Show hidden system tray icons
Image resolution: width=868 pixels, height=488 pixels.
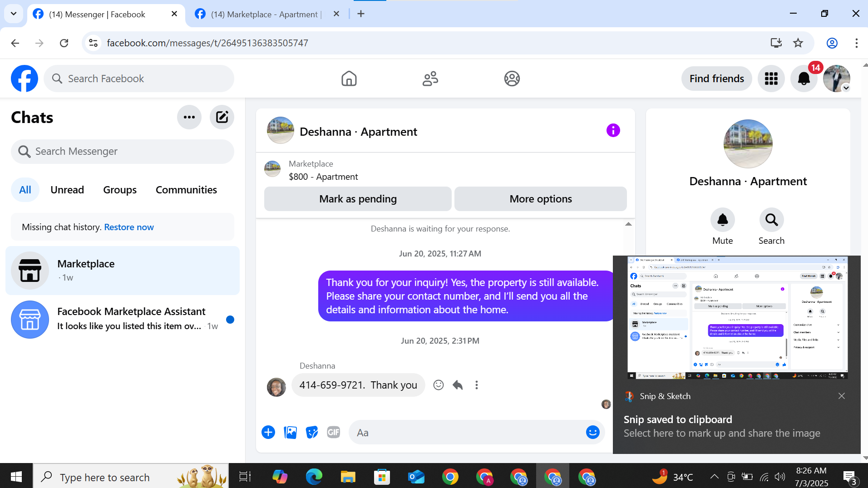714,476
